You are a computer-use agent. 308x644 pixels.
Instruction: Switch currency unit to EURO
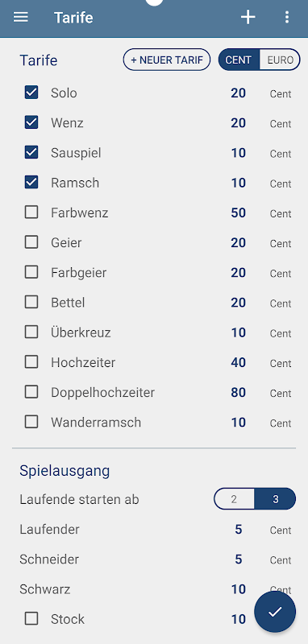[x=280, y=60]
